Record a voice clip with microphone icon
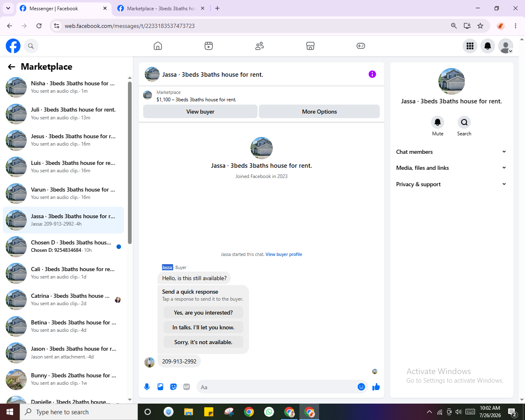This screenshot has width=525, height=420. (147, 387)
